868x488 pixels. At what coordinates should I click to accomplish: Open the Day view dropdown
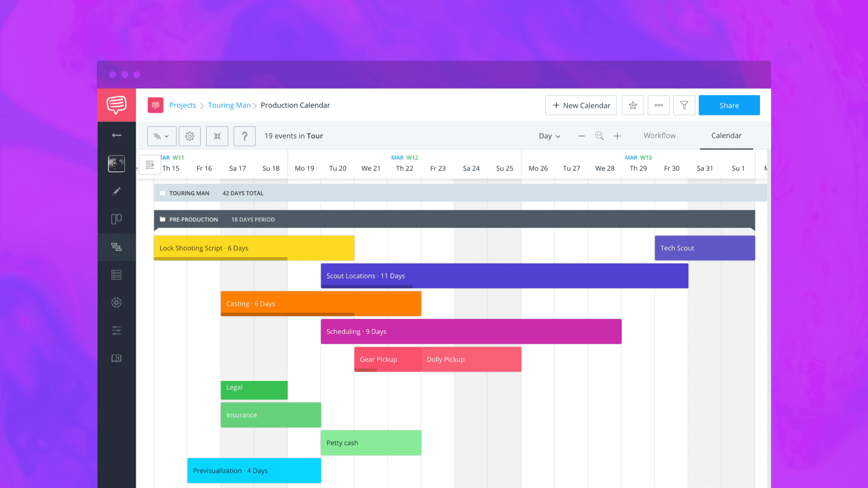click(549, 136)
